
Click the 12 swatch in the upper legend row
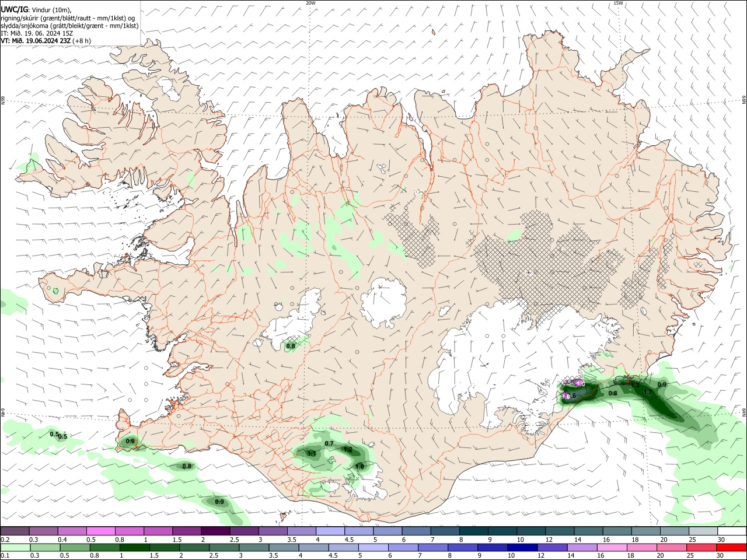pos(560,531)
